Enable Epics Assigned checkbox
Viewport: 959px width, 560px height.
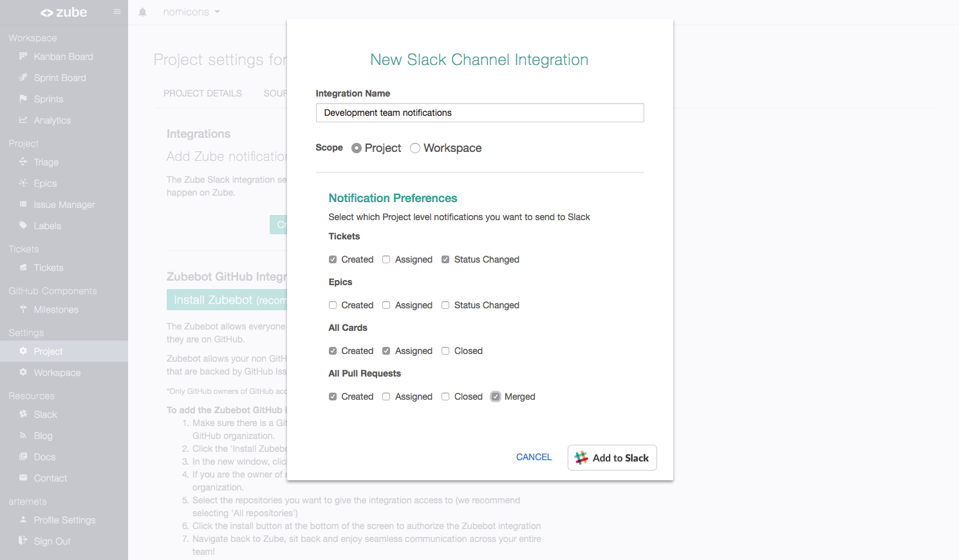pos(386,305)
